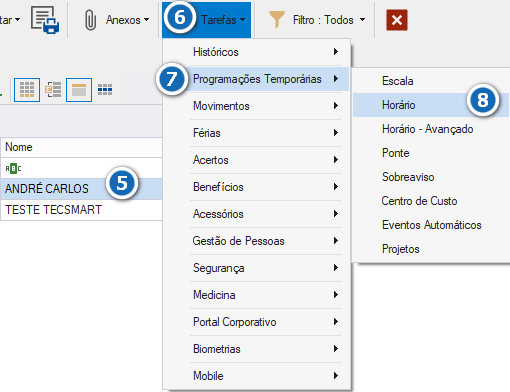Click the funnel filter icon
The width and height of the screenshot is (510, 392).
[x=277, y=20]
